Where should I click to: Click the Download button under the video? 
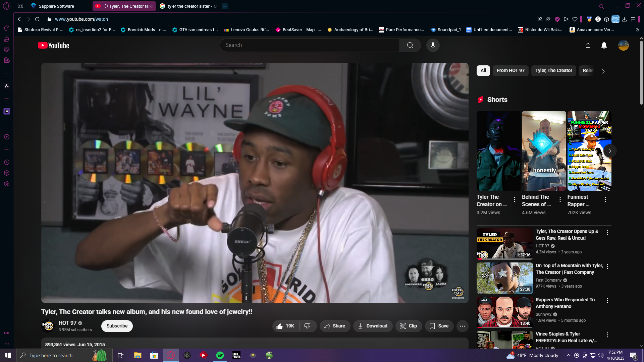click(373, 326)
